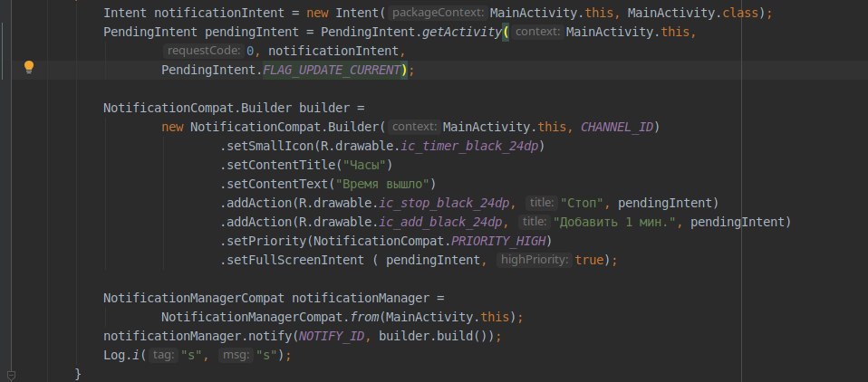The height and width of the screenshot is (382, 868).
Task: Click the from method of NotificationManagerCompat
Action: (x=364, y=318)
